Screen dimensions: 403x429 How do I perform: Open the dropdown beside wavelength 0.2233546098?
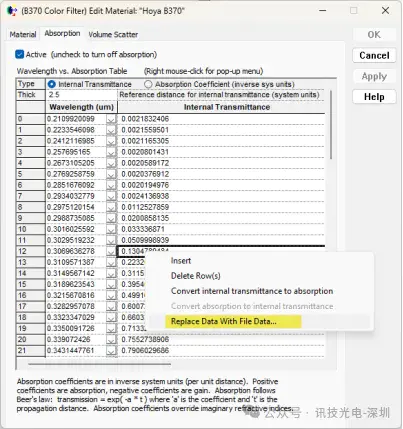(112, 130)
